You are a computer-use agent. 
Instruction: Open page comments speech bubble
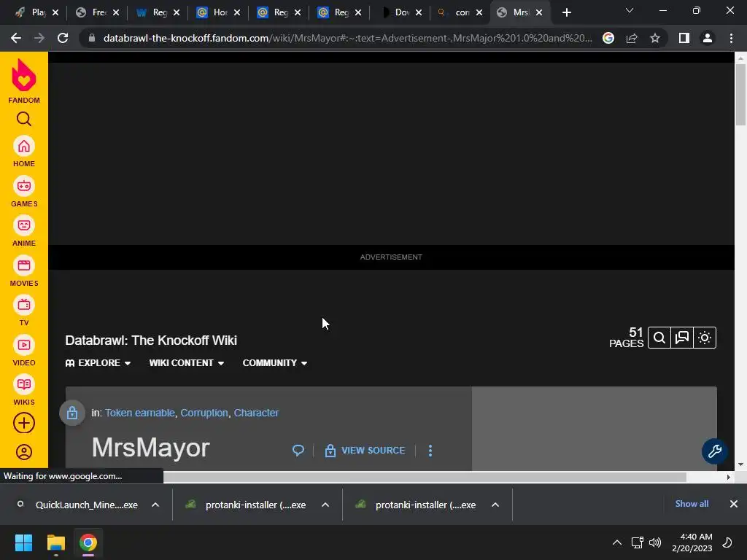click(x=298, y=450)
